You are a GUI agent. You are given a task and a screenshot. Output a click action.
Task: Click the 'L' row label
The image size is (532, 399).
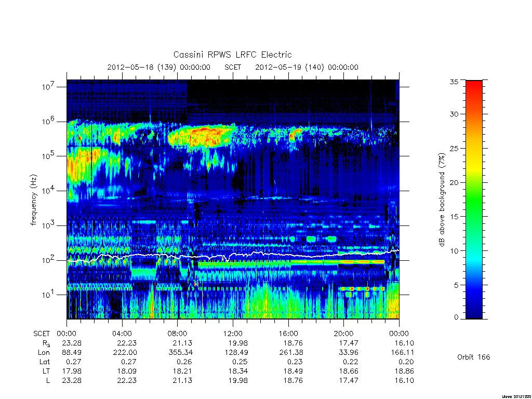pyautogui.click(x=48, y=380)
